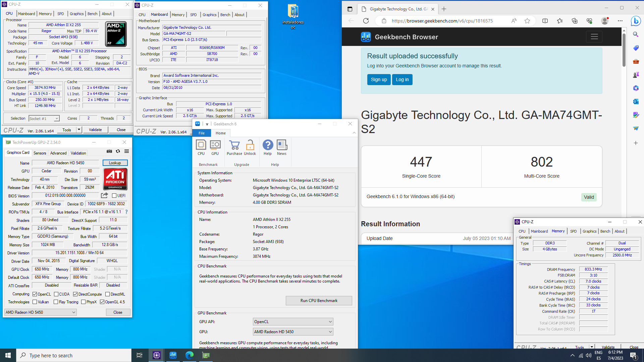Refresh the Geekbench Browser page
The height and width of the screenshot is (362, 644).
366,21
